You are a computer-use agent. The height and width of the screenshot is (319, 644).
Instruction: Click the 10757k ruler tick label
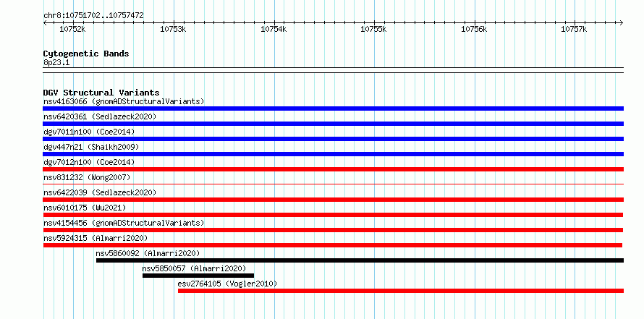[x=575, y=29]
